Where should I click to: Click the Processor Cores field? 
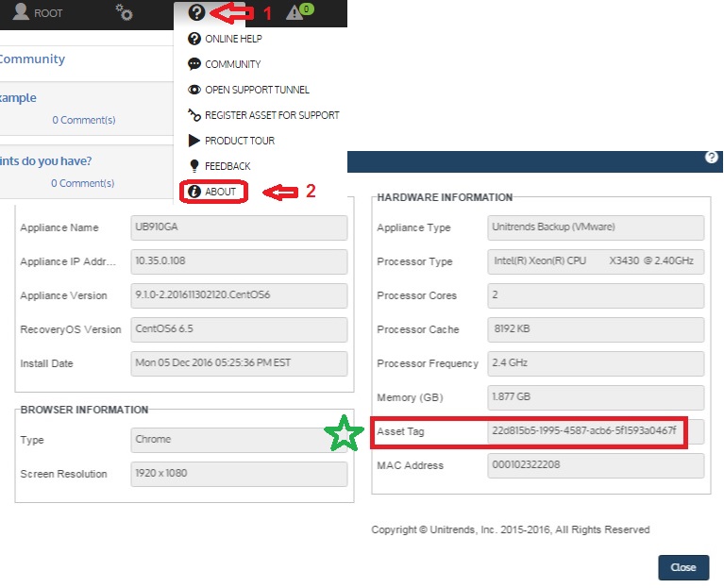click(x=596, y=295)
